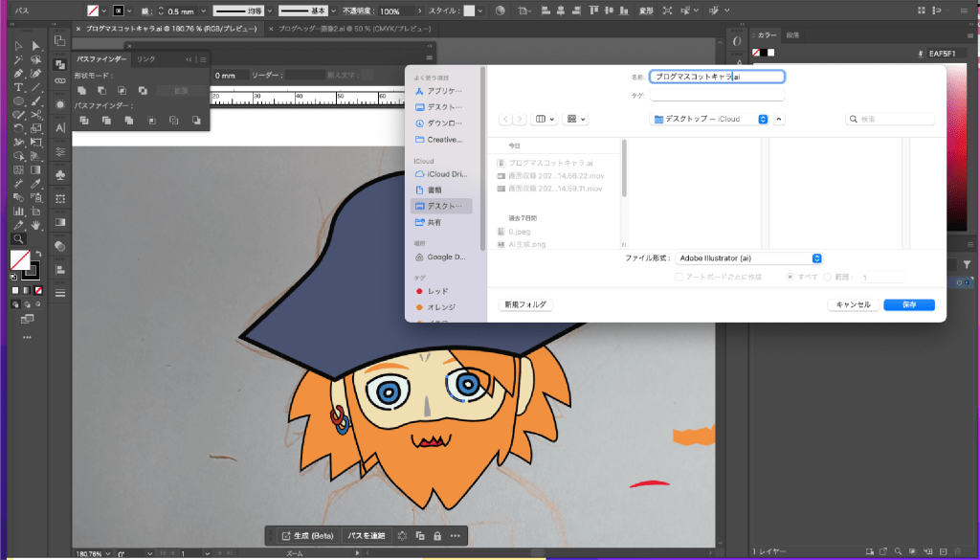Click the 新規フォルダ button
This screenshot has width=980, height=560.
(x=525, y=304)
